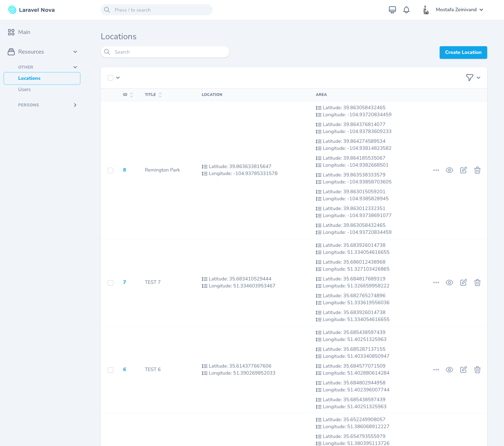Collapse the Resources sidebar section
The width and height of the screenshot is (504, 446).
pos(75,52)
